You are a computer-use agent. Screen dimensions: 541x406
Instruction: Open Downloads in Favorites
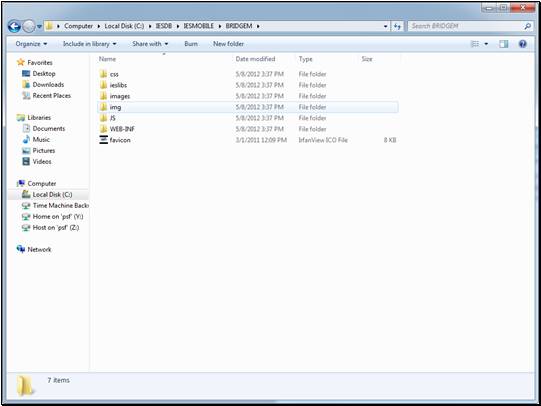(x=48, y=85)
